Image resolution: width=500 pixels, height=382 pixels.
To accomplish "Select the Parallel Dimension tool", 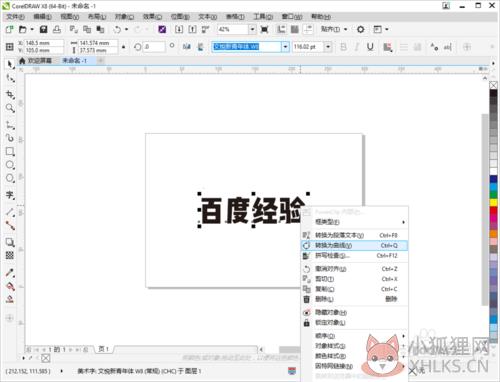I will coord(10,212).
